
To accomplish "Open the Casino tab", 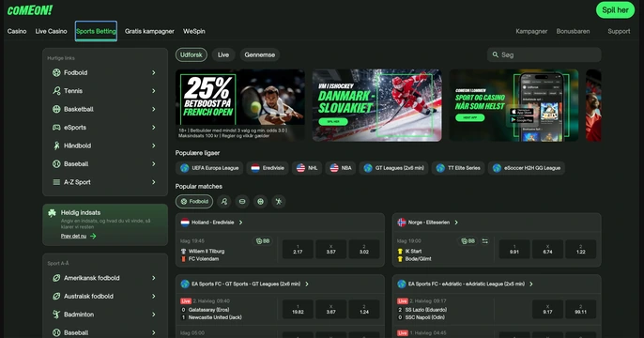I will 17,31.
